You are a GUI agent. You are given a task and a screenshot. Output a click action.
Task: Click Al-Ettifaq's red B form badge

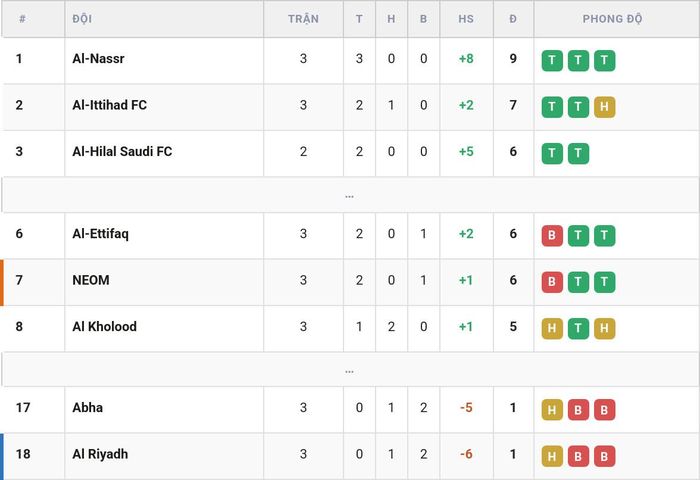552,235
